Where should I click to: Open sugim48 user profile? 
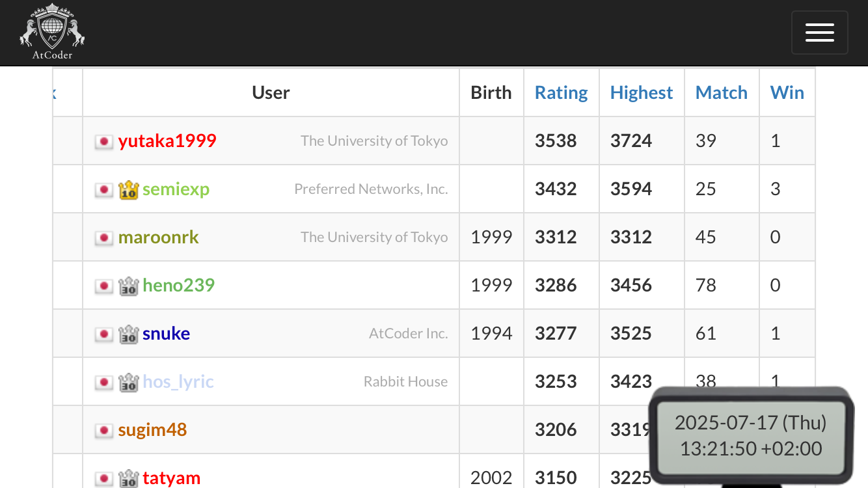pyautogui.click(x=152, y=429)
